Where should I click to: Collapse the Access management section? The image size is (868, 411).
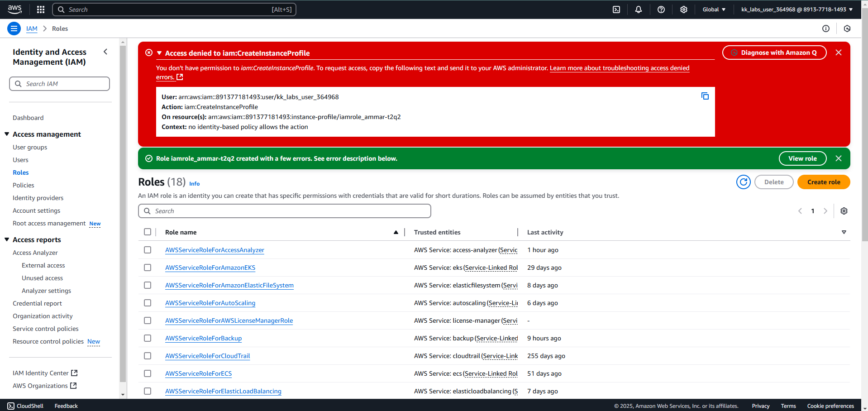7,134
